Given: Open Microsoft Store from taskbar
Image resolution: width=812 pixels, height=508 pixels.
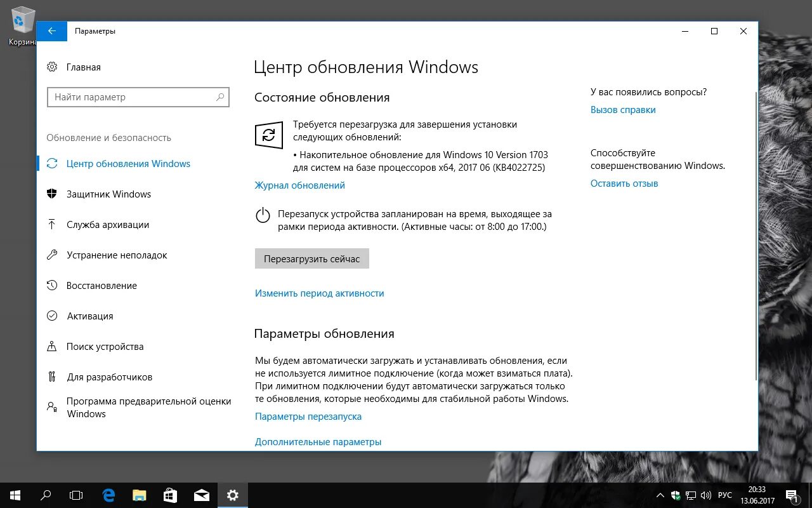Looking at the screenshot, I should (171, 495).
